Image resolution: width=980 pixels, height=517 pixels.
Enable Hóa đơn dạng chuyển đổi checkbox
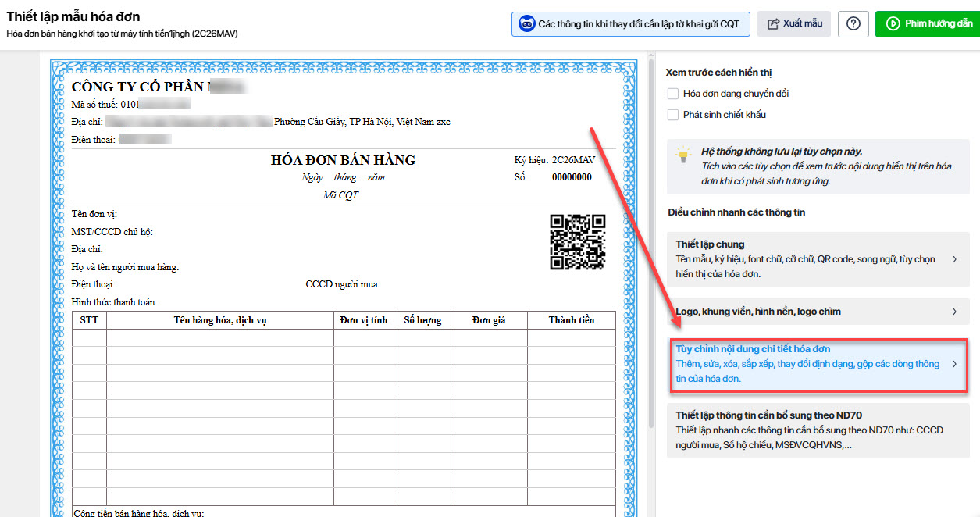tap(673, 94)
